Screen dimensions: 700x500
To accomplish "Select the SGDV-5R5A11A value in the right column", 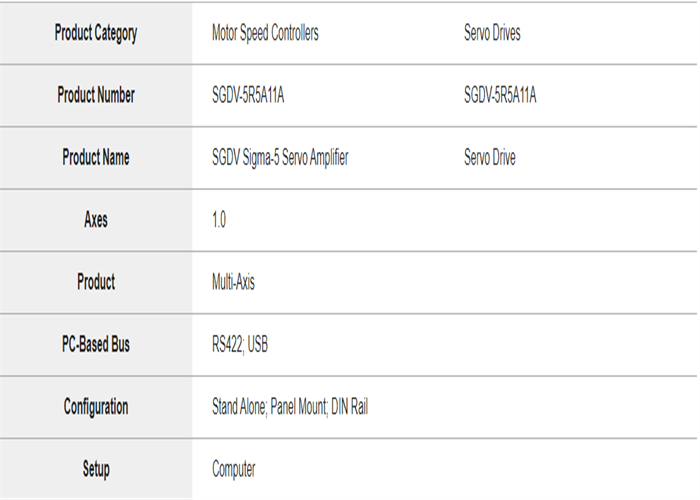I will coord(500,96).
